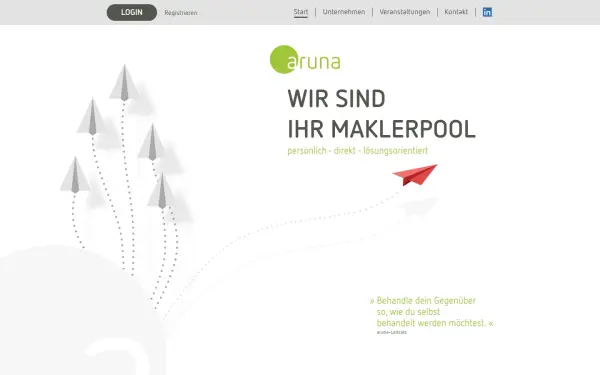The height and width of the screenshot is (375, 600).
Task: Open the Registrieren link
Action: (181, 13)
